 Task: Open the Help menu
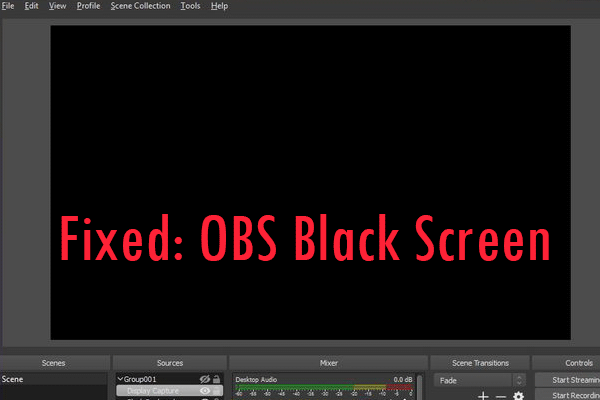(x=219, y=6)
